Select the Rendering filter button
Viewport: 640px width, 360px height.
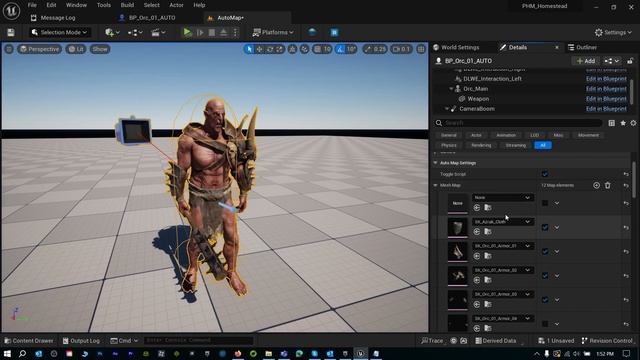pos(481,145)
